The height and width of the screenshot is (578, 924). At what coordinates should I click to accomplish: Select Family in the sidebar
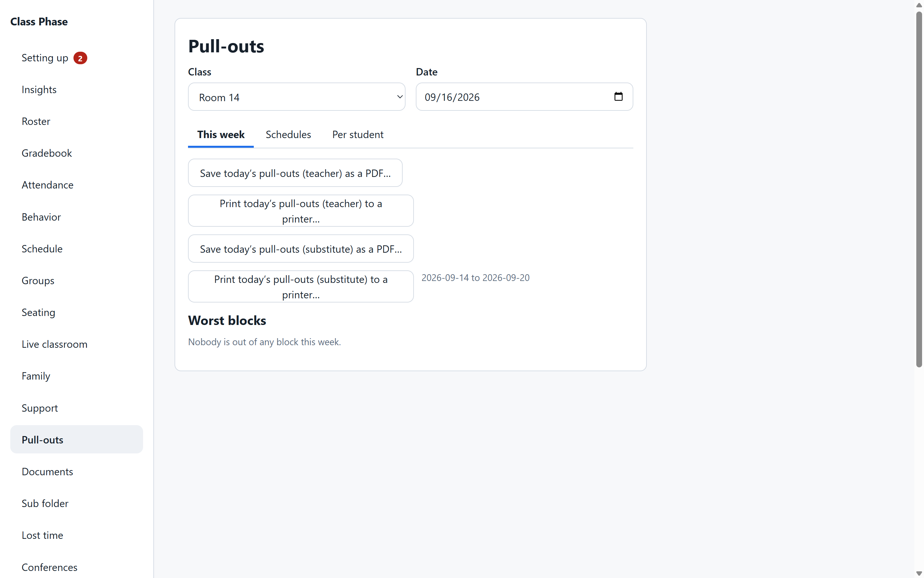pos(76,376)
